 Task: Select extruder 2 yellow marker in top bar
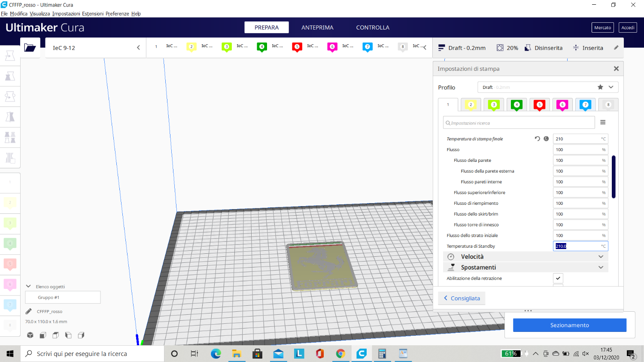pos(191,47)
